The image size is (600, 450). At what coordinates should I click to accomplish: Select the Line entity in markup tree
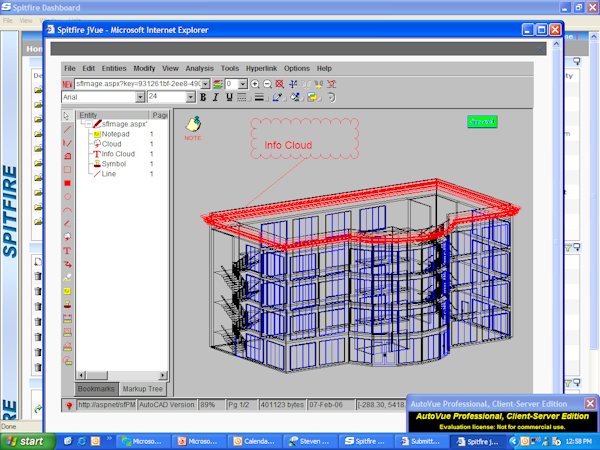pyautogui.click(x=109, y=174)
